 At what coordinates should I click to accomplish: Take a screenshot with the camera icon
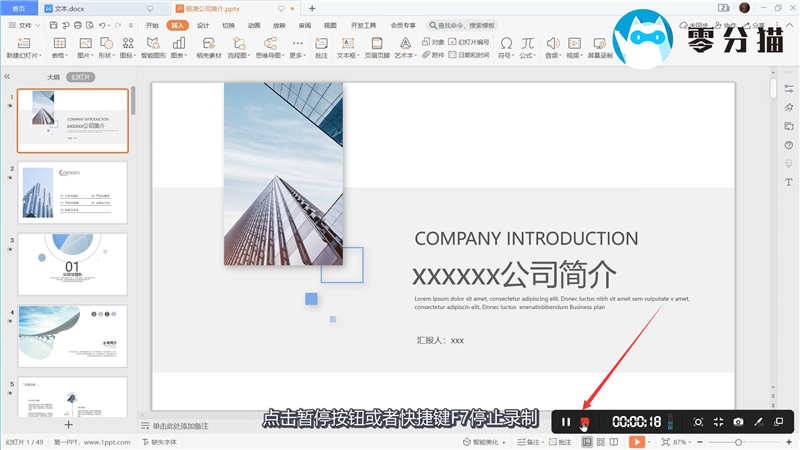(x=738, y=422)
